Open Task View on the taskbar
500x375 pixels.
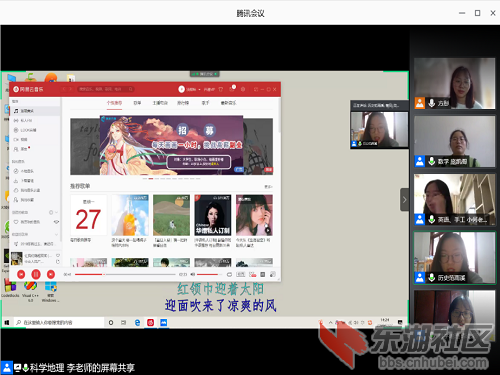coord(124,322)
